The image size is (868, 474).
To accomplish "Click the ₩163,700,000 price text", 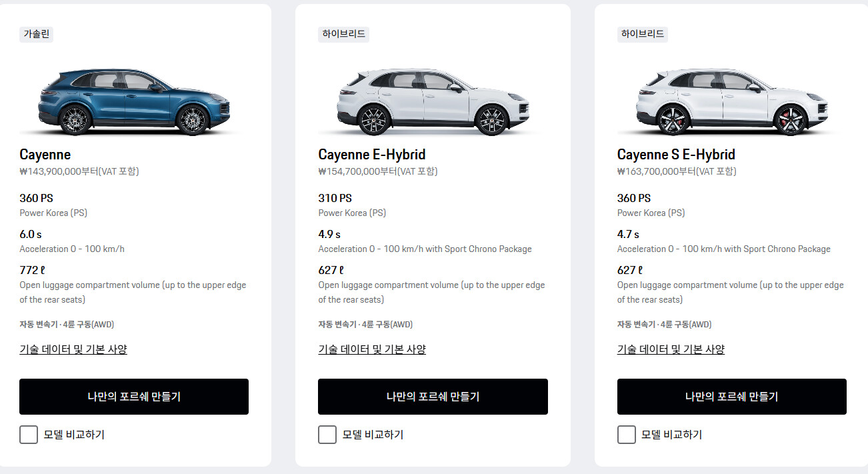I will point(677,171).
